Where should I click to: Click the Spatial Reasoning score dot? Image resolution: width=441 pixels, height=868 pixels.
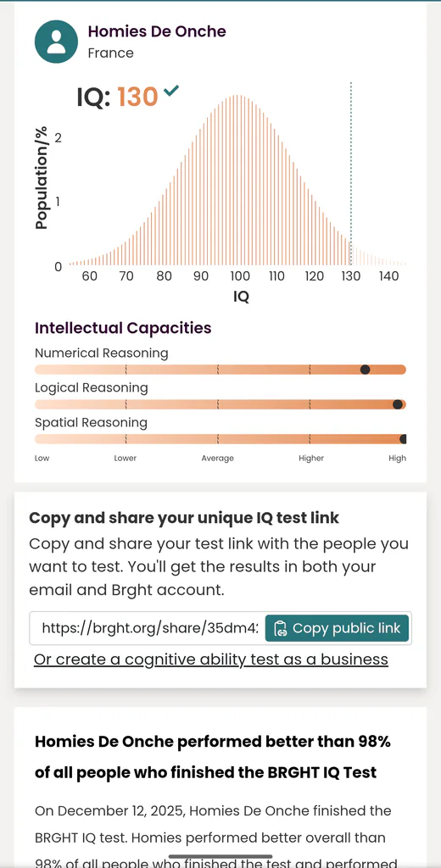click(x=404, y=439)
